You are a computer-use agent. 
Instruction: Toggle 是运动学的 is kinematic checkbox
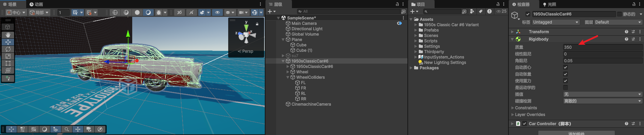coord(565,88)
